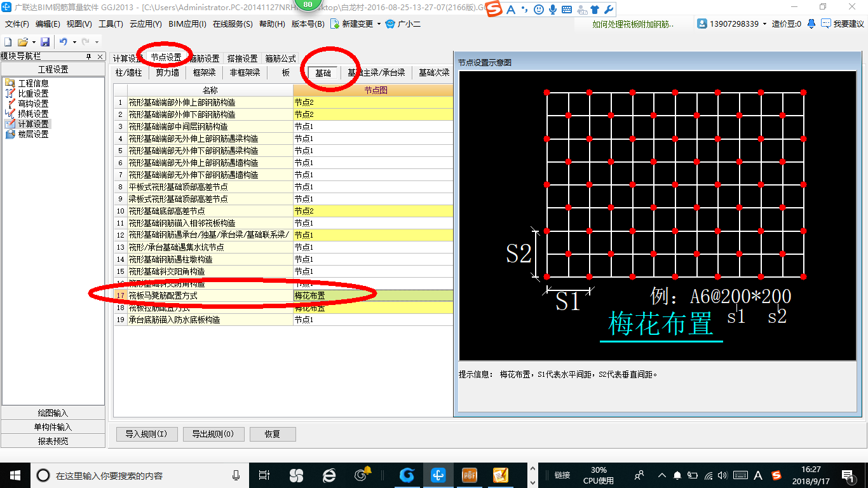Click row 承台底筋锚入防水底板构造
868x488 pixels.
pos(283,320)
